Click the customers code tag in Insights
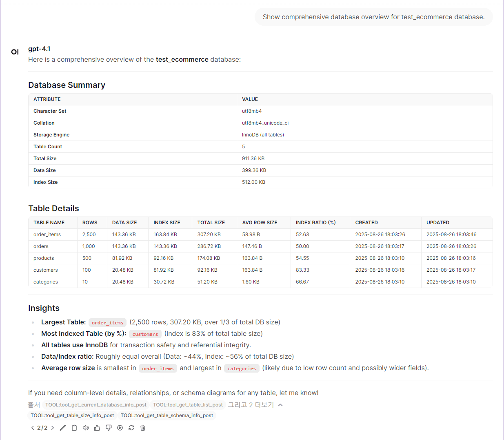The image size is (504, 440). (145, 334)
